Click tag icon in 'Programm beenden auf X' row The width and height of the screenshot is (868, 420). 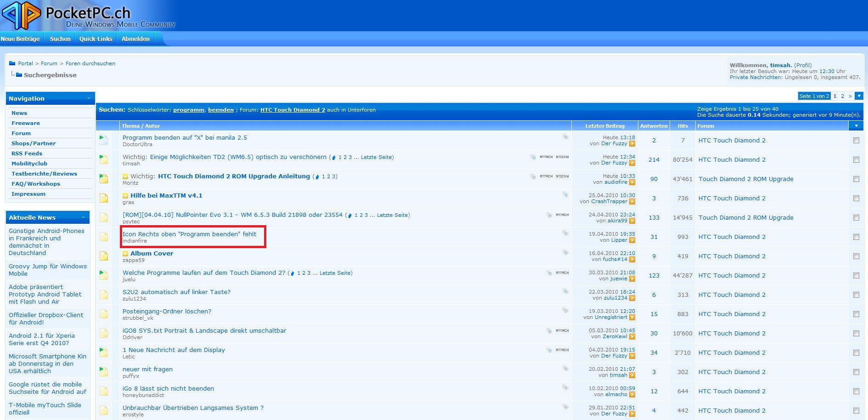pyautogui.click(x=565, y=137)
